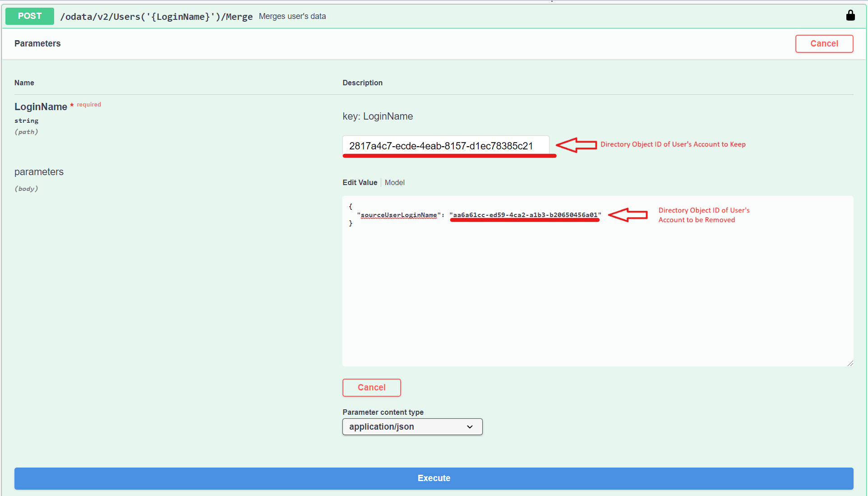Viewport: 868px width, 496px height.
Task: Click Cancel in the Parameters header
Action: pyautogui.click(x=824, y=44)
